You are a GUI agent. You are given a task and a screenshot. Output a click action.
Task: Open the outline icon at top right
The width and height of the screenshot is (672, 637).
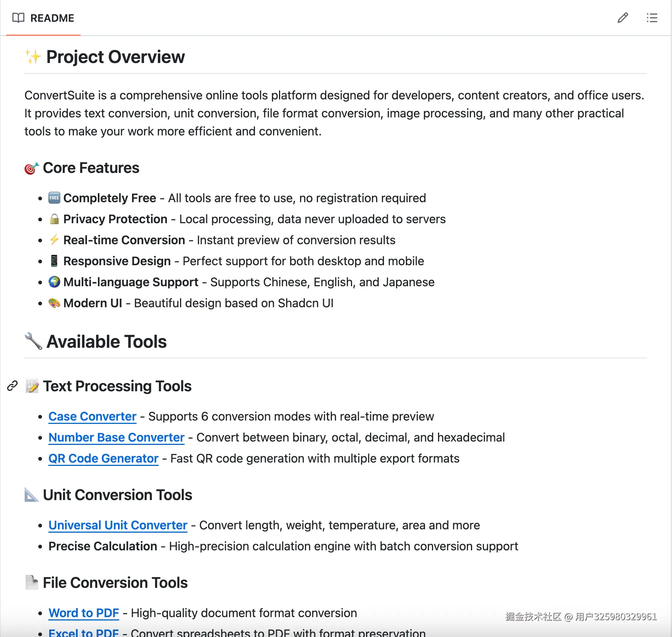click(x=652, y=18)
